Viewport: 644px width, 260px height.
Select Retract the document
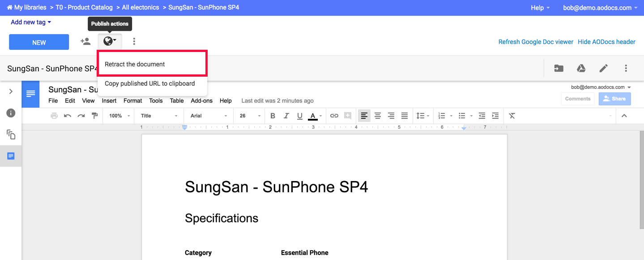(x=152, y=64)
